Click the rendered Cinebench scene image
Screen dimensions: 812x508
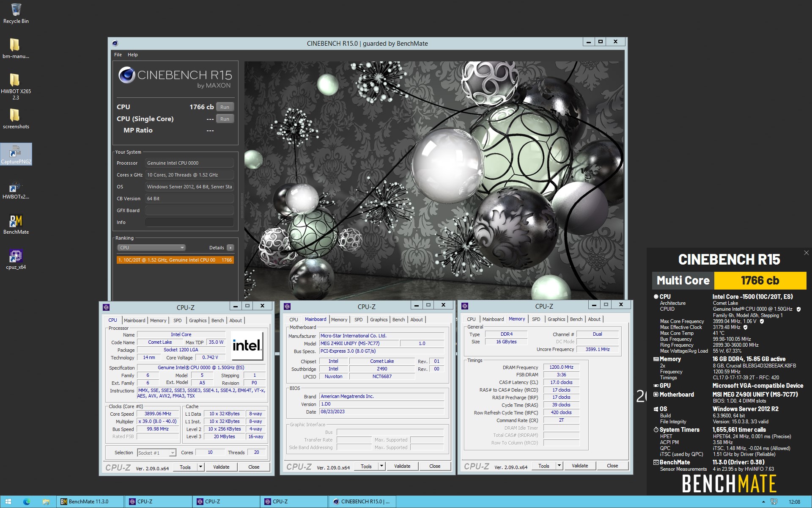(434, 181)
